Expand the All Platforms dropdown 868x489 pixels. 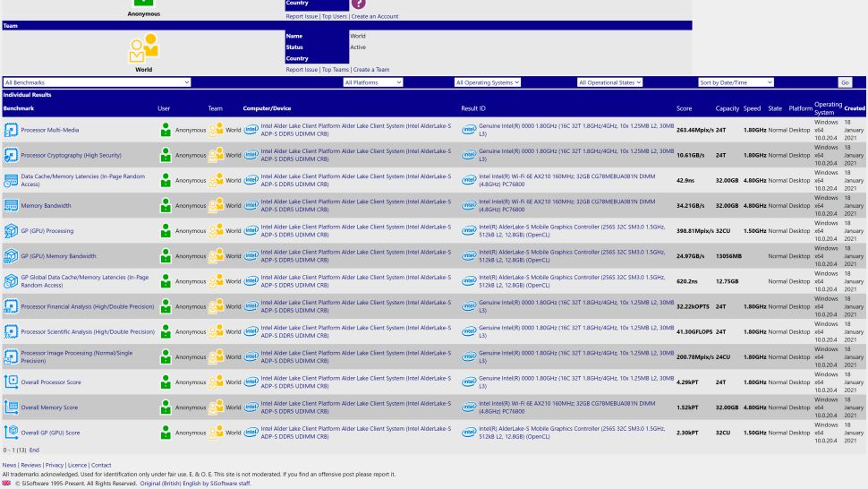373,82
